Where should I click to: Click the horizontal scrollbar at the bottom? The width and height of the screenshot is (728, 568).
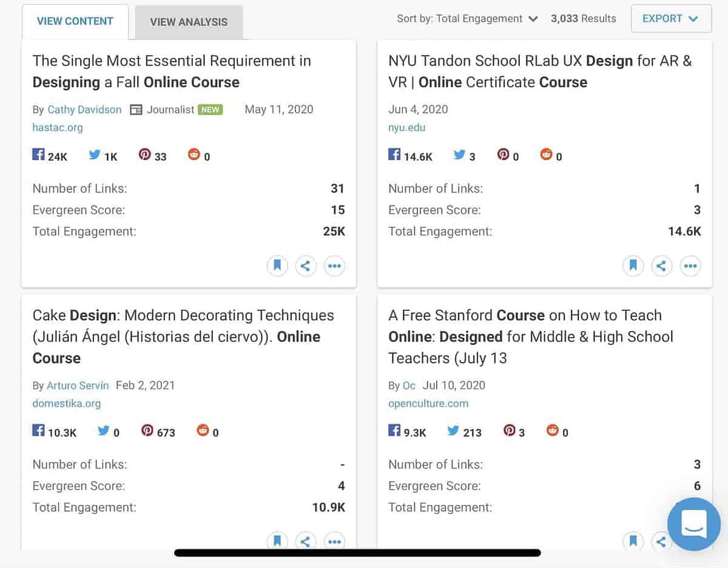(x=357, y=552)
